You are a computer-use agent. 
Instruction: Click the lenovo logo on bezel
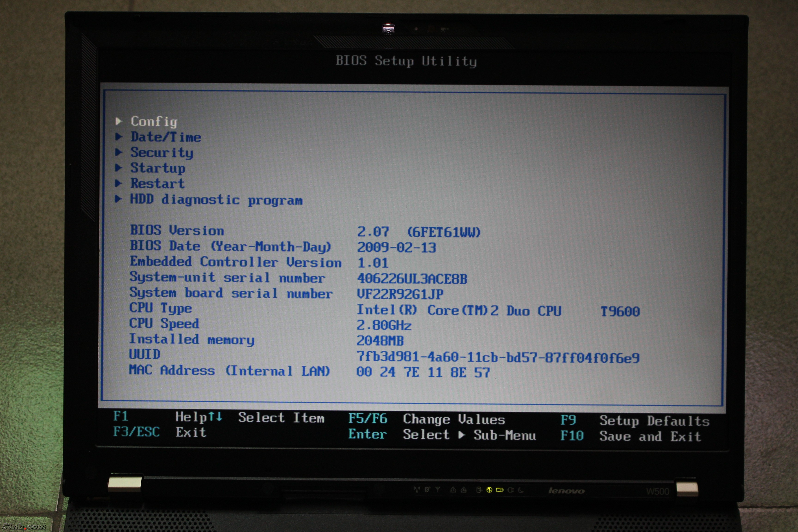tap(566, 491)
